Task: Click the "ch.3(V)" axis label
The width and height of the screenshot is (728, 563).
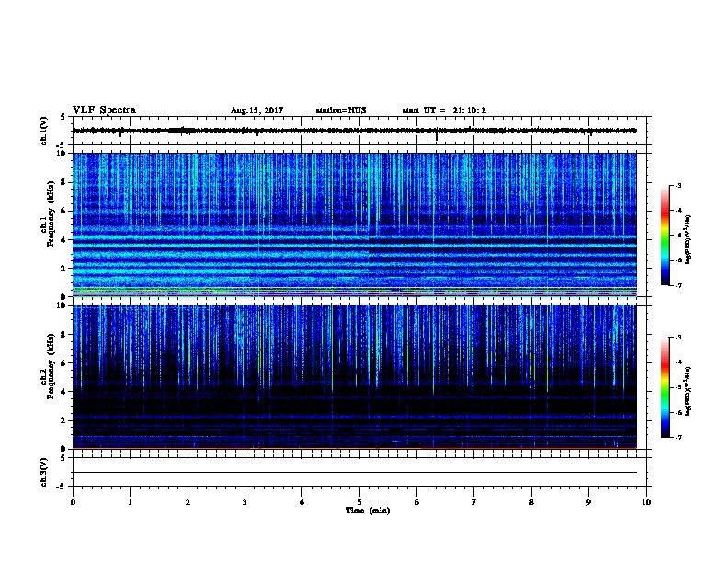Action: 44,472
